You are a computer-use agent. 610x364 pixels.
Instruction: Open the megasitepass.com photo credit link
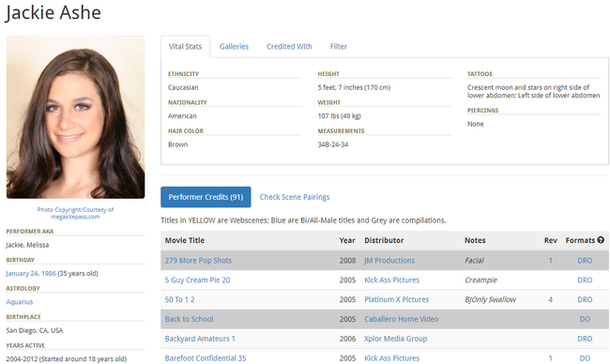75,213
